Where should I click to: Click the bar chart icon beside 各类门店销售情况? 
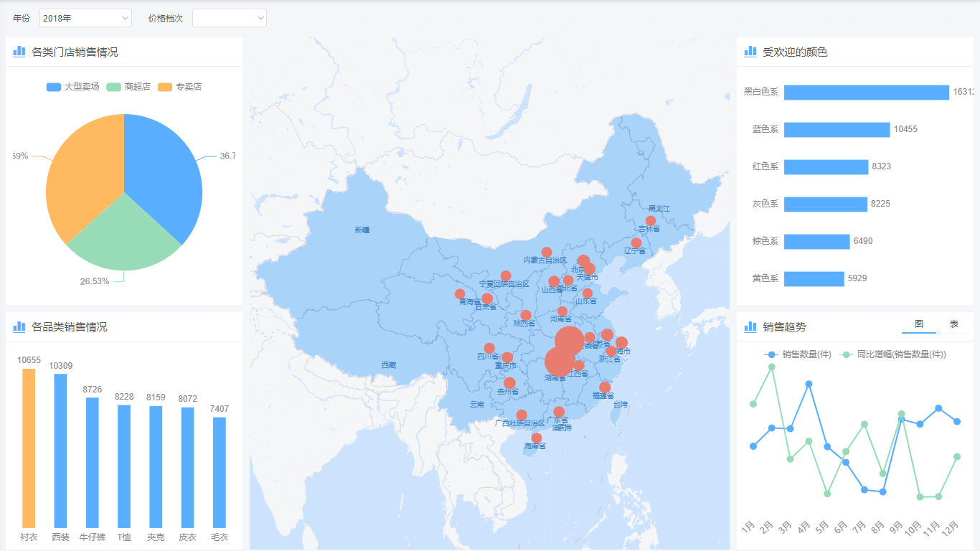pyautogui.click(x=19, y=51)
